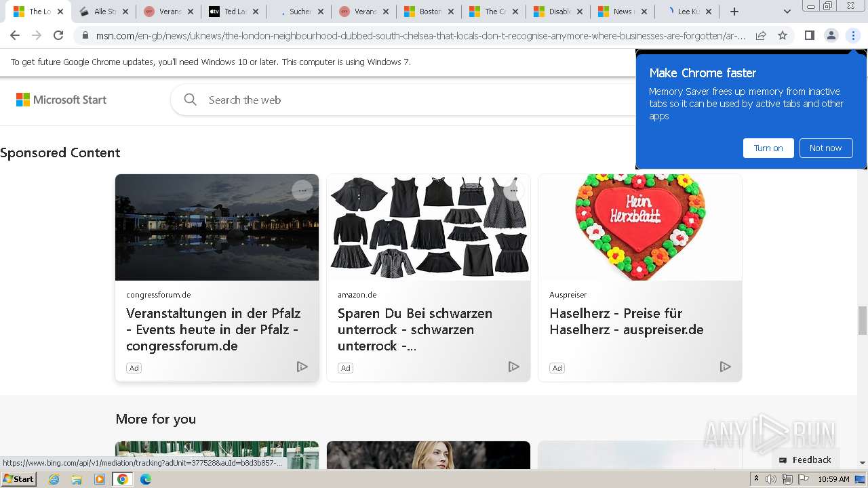Reload the current page
The image size is (868, 488).
coord(58,35)
